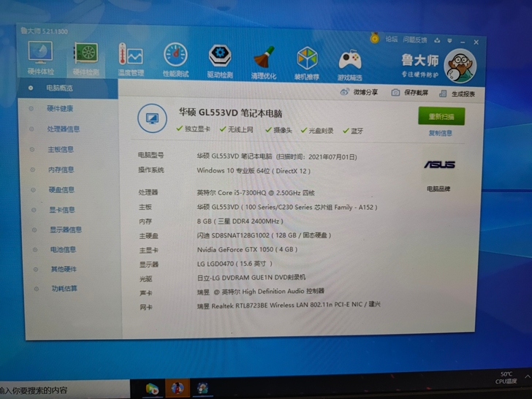
Task: Click the 无线上网 checkmark feature
Action: (237, 129)
